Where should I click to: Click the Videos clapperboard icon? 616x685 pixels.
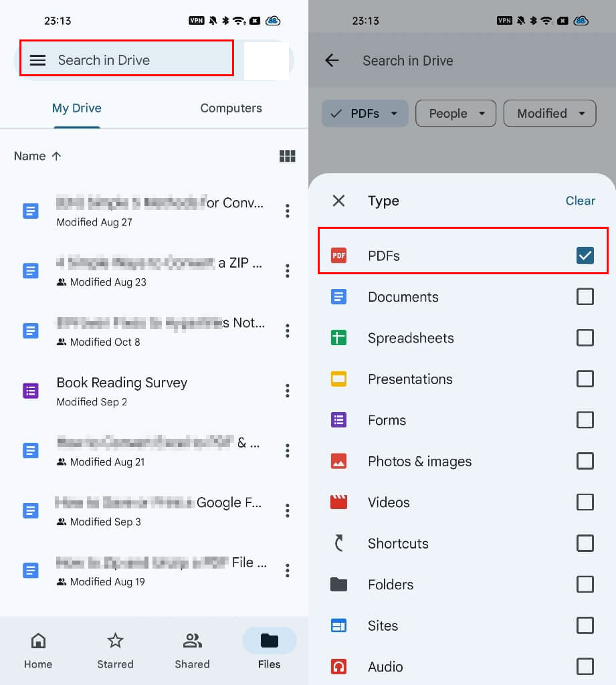pos(338,502)
